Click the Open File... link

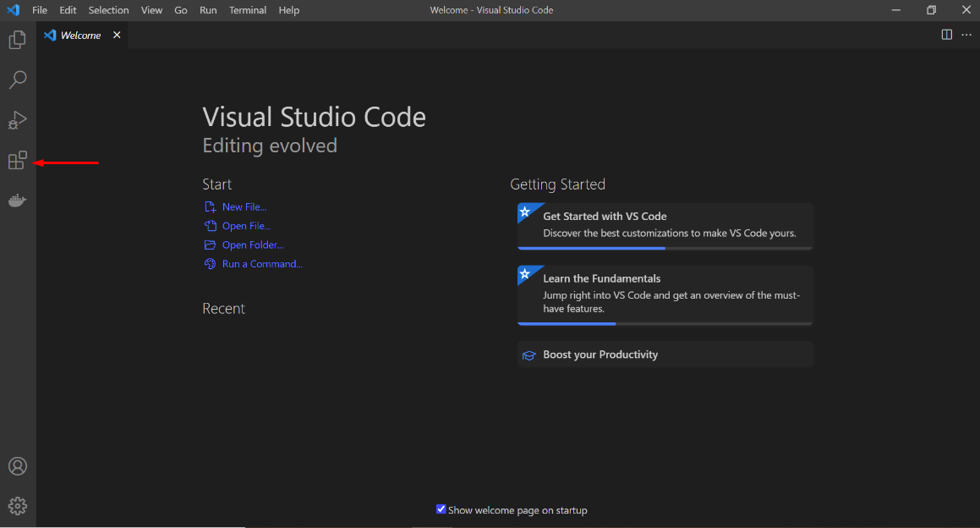pyautogui.click(x=246, y=226)
